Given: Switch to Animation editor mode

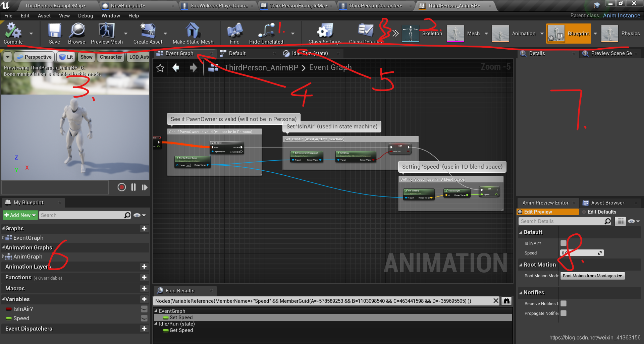Looking at the screenshot, I should pyautogui.click(x=514, y=34).
